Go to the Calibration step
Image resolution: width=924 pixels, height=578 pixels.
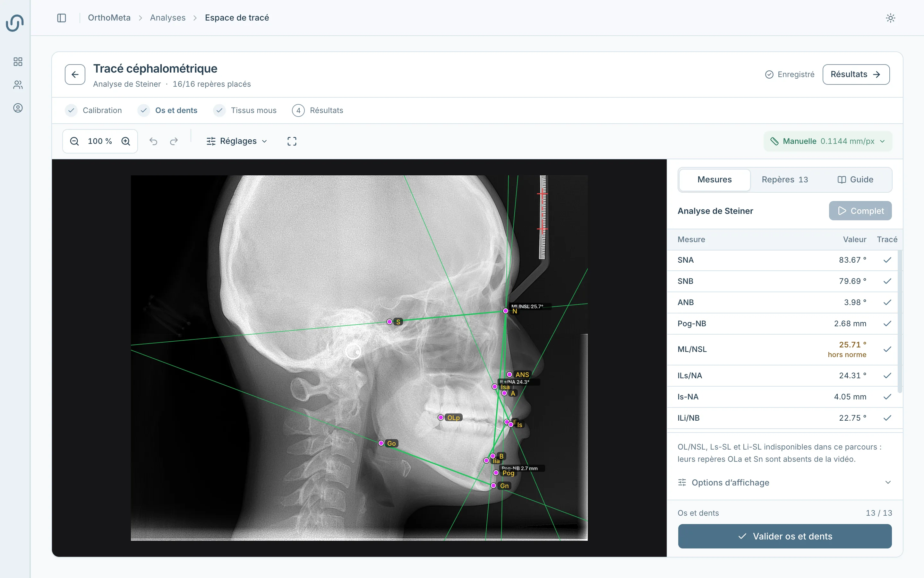(93, 110)
